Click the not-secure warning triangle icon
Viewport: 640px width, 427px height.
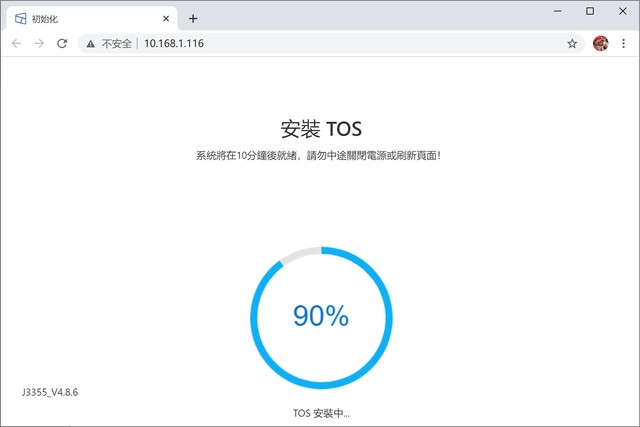click(x=91, y=44)
